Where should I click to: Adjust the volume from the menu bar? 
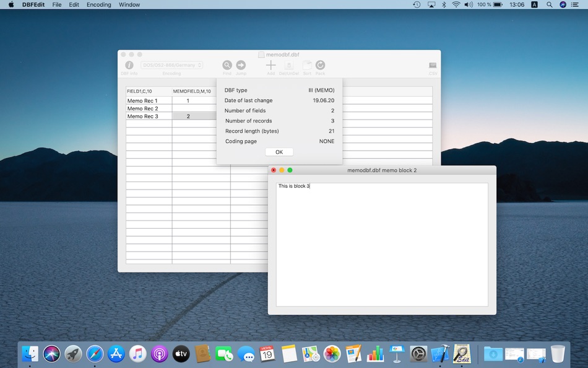[468, 4]
